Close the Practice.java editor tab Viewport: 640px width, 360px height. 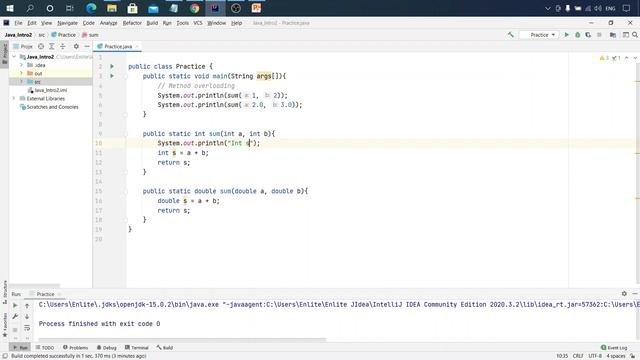[x=137, y=47]
